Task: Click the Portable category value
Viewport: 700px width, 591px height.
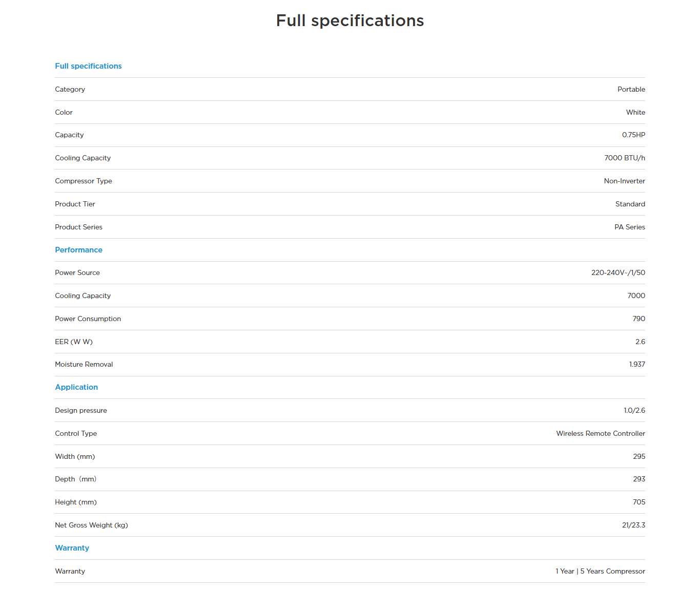Action: tap(631, 89)
